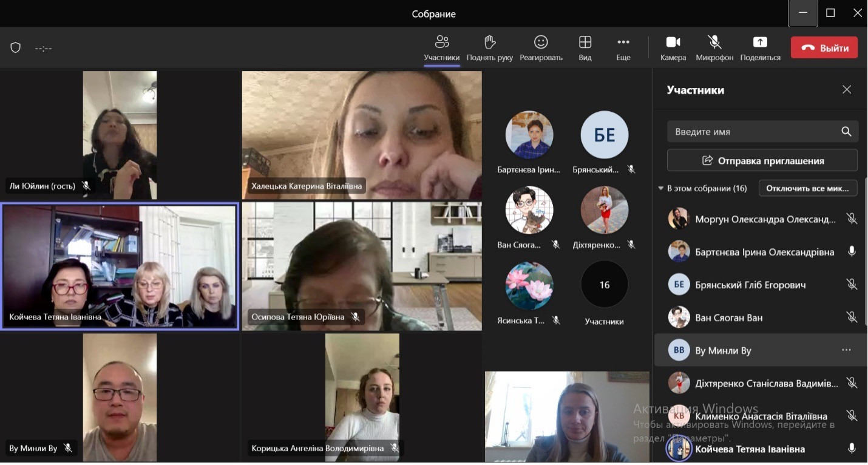Image resolution: width=868 pixels, height=465 pixels.
Task: Click Отправка приглашения button
Action: pos(762,161)
